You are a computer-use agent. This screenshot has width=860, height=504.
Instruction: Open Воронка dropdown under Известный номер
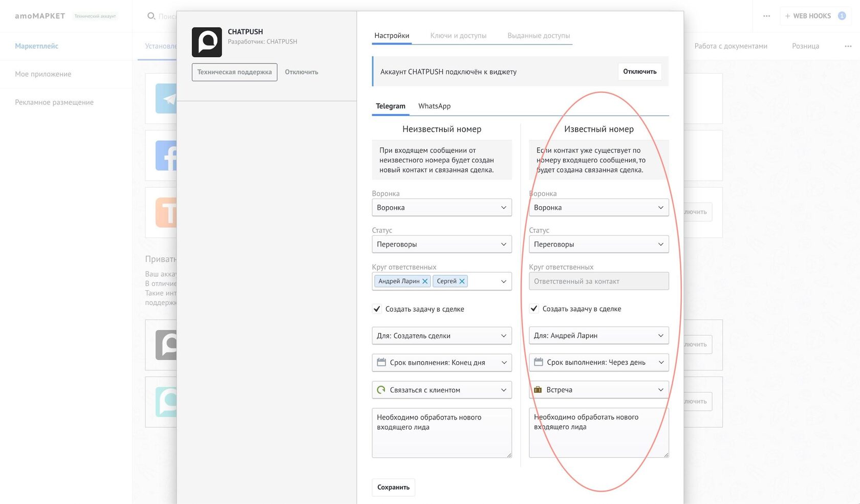pos(599,207)
